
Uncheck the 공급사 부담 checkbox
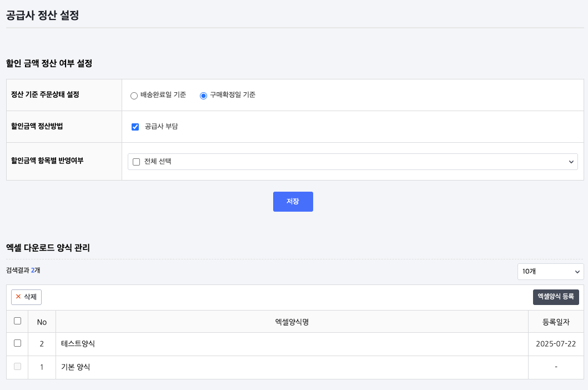[135, 127]
